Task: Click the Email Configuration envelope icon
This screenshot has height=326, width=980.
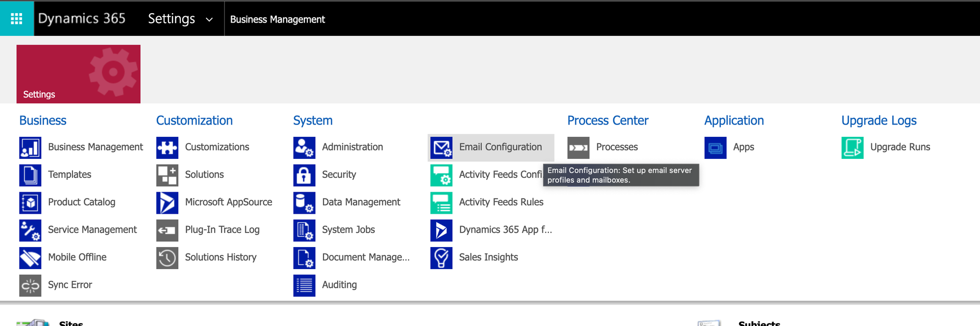Action: click(441, 148)
